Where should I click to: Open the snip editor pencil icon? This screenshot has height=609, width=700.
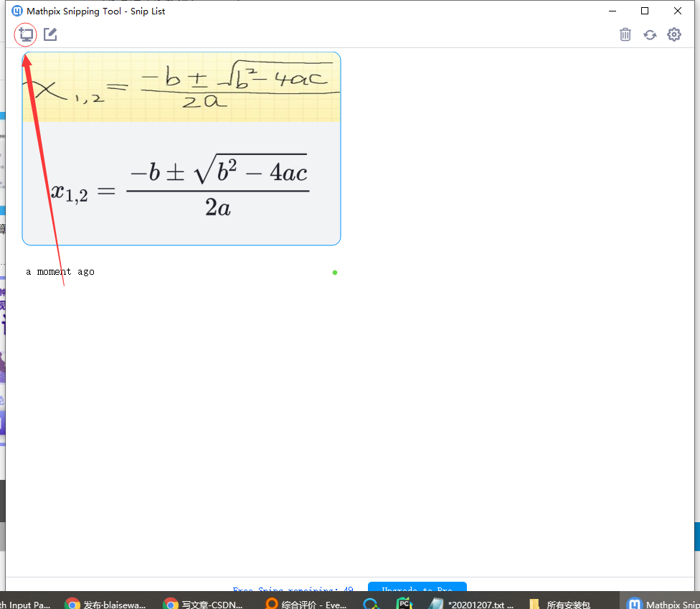[50, 34]
